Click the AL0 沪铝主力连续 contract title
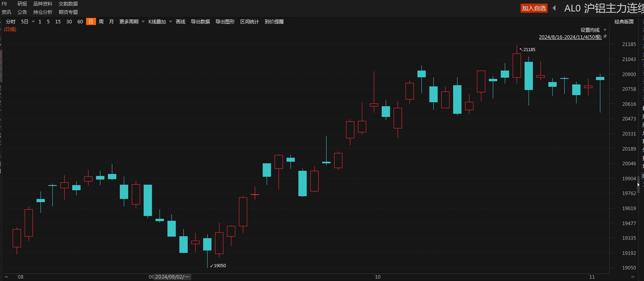This screenshot has height=281, width=644. [x=604, y=8]
